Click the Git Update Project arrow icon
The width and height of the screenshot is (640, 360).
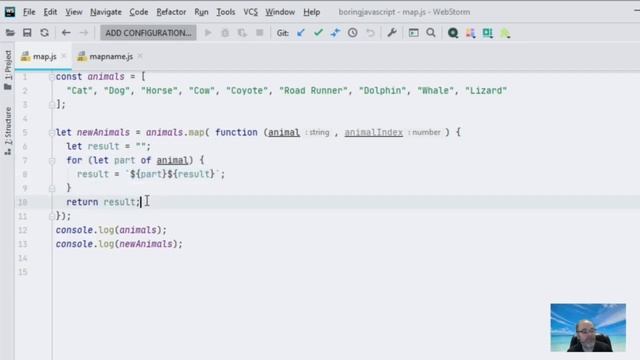[x=301, y=33]
